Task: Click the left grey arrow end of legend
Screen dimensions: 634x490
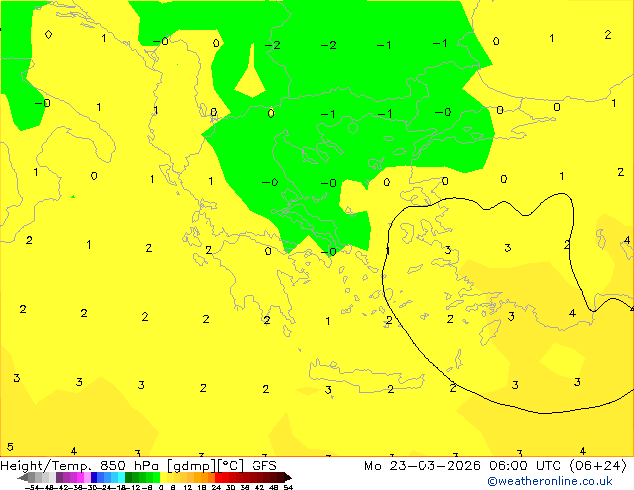Action: [23, 477]
